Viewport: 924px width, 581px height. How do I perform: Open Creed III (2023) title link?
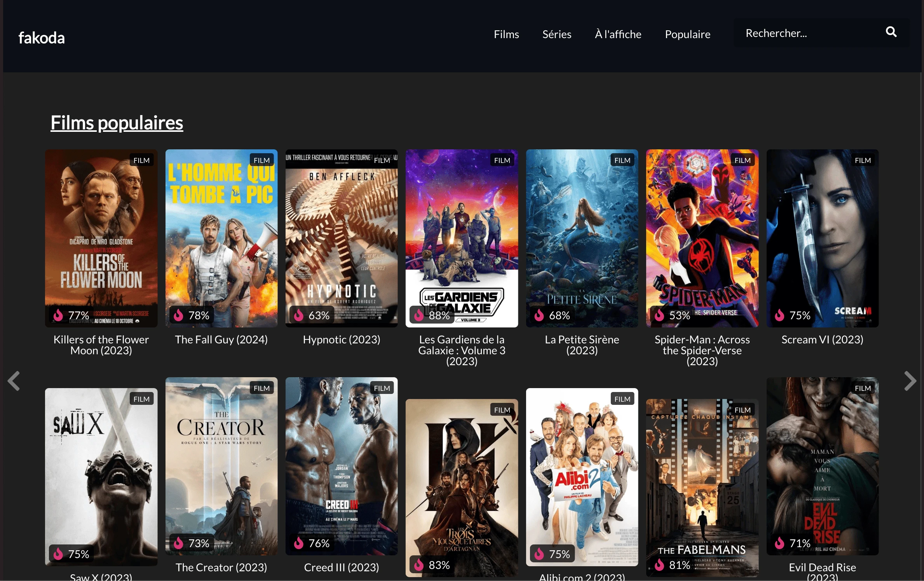(342, 567)
